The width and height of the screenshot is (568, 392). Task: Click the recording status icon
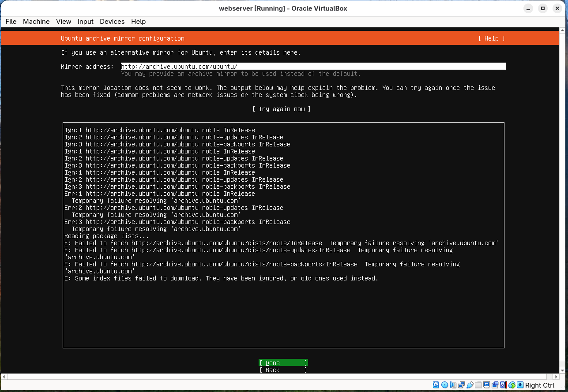[x=495, y=385]
